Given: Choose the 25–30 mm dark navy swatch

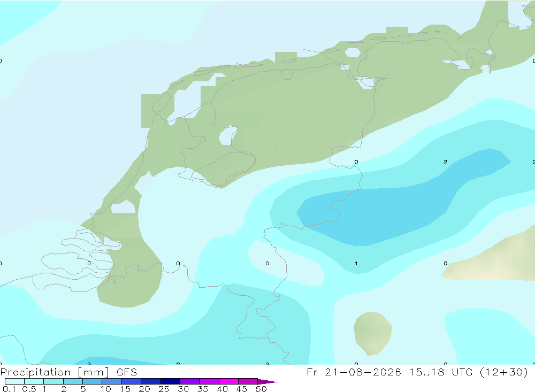Looking at the screenshot, I should pos(170,381).
